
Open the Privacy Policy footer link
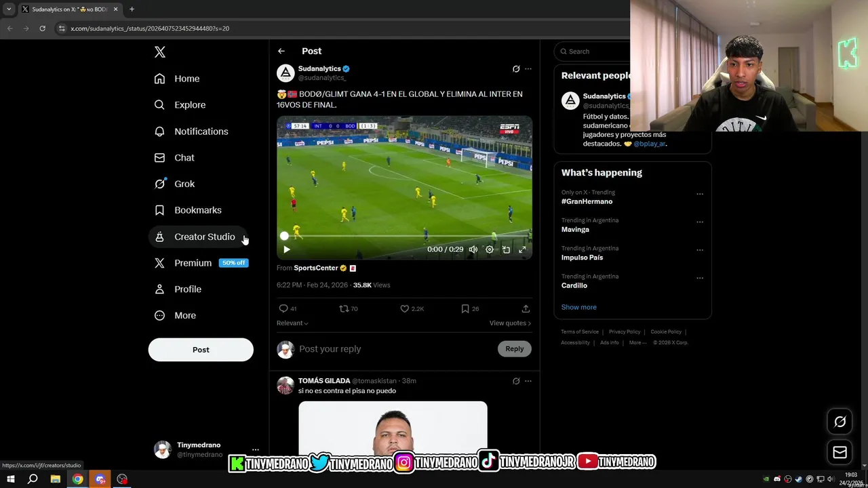(x=625, y=332)
